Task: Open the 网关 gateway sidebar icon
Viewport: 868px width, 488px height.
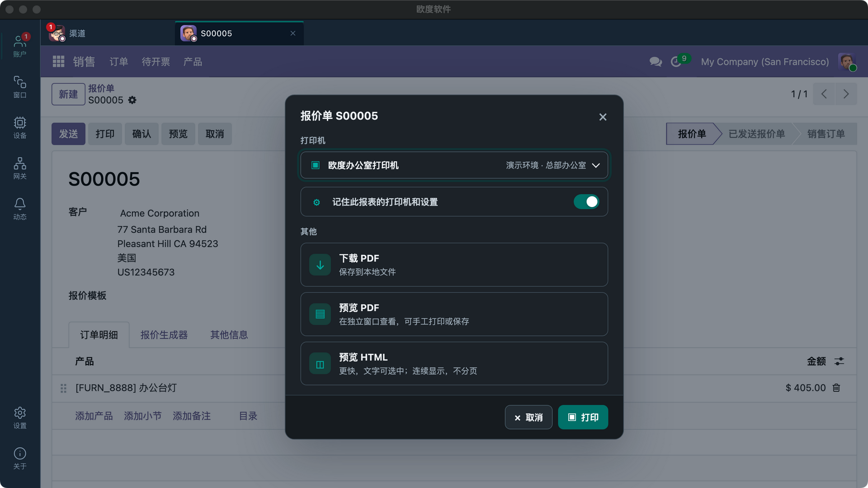Action: coord(20,168)
